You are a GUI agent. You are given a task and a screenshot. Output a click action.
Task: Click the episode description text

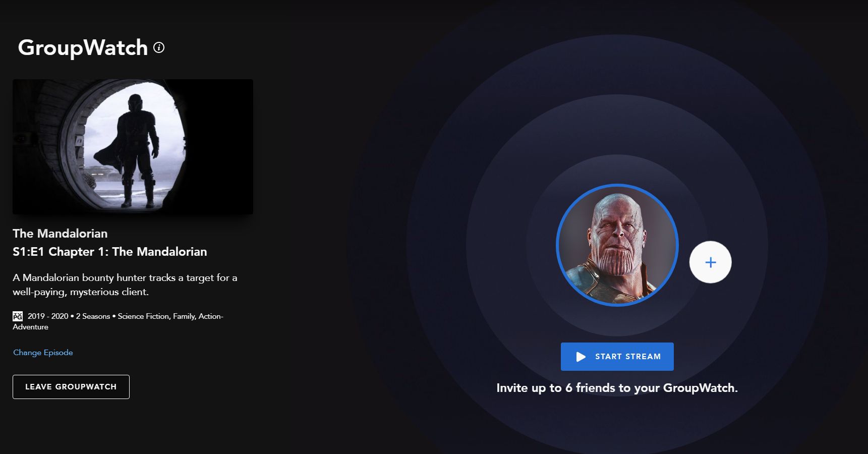coord(125,284)
